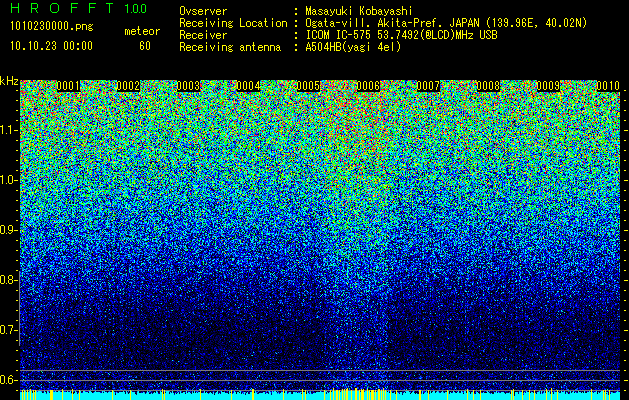Click the meteor count value 60
The width and height of the screenshot is (629, 400).
145,46
